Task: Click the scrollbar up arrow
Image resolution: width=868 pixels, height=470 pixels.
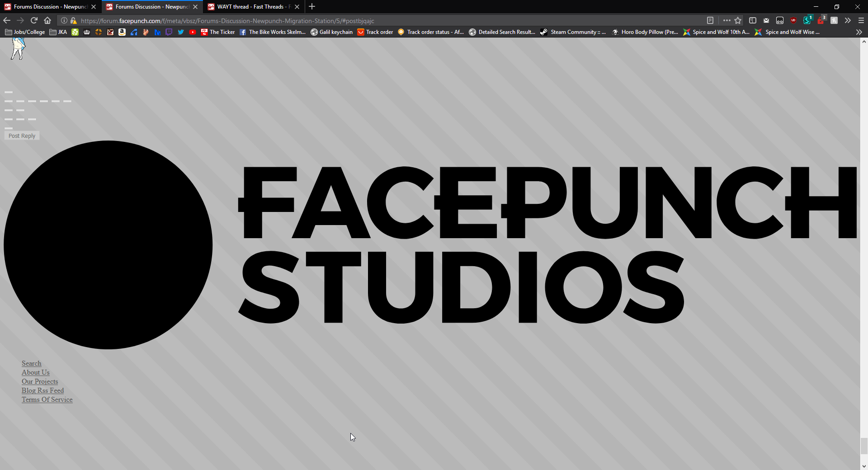Action: [x=864, y=42]
